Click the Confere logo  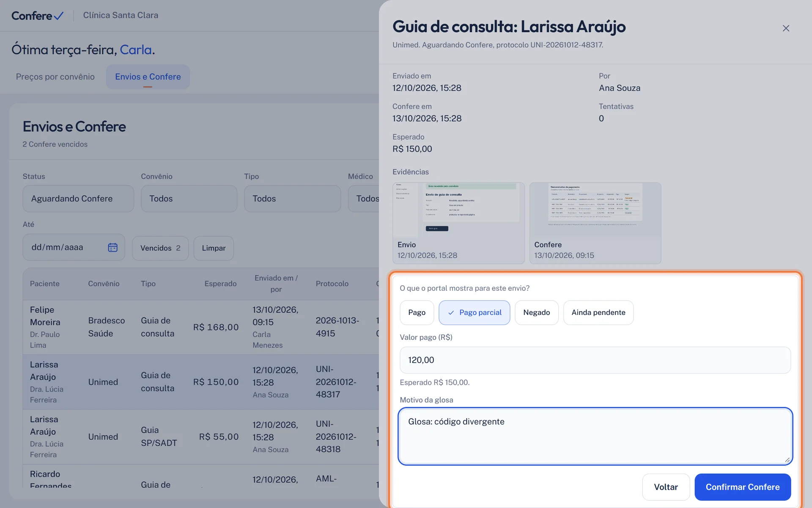pos(37,16)
